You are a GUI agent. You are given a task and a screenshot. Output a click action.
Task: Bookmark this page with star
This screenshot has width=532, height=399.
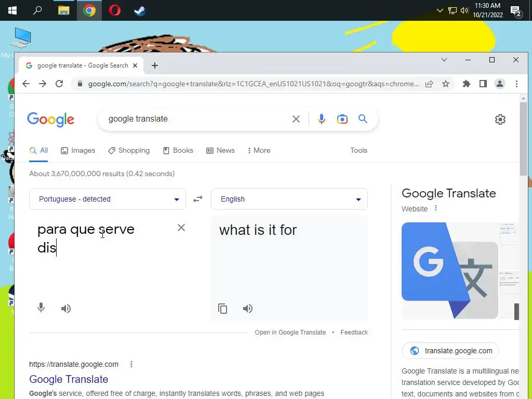click(x=445, y=84)
